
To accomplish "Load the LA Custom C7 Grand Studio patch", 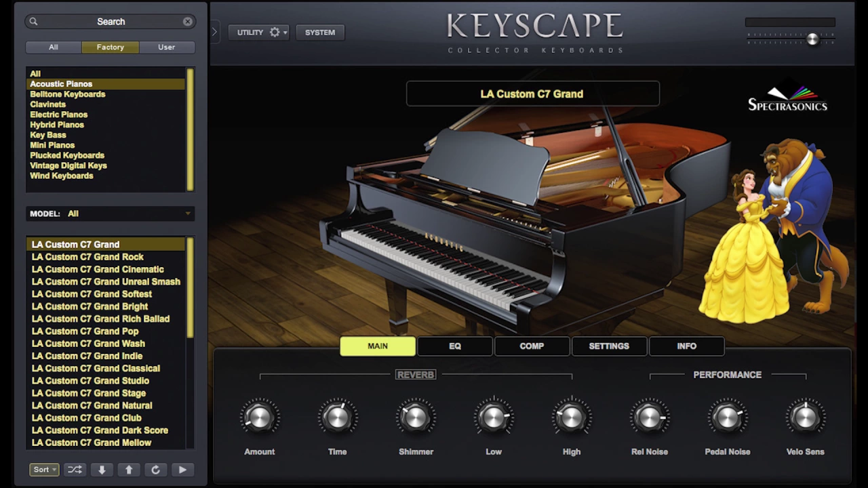I will tap(105, 381).
